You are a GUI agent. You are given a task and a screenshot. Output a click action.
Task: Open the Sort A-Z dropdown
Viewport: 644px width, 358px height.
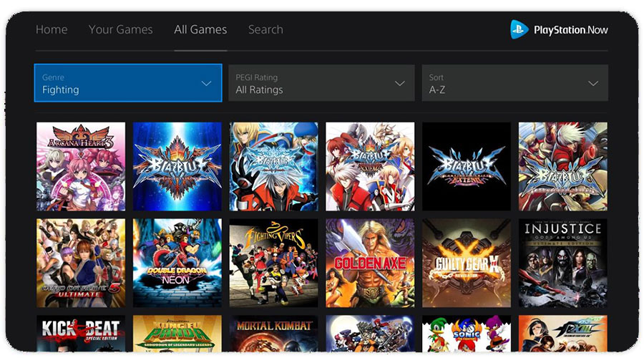(x=515, y=82)
